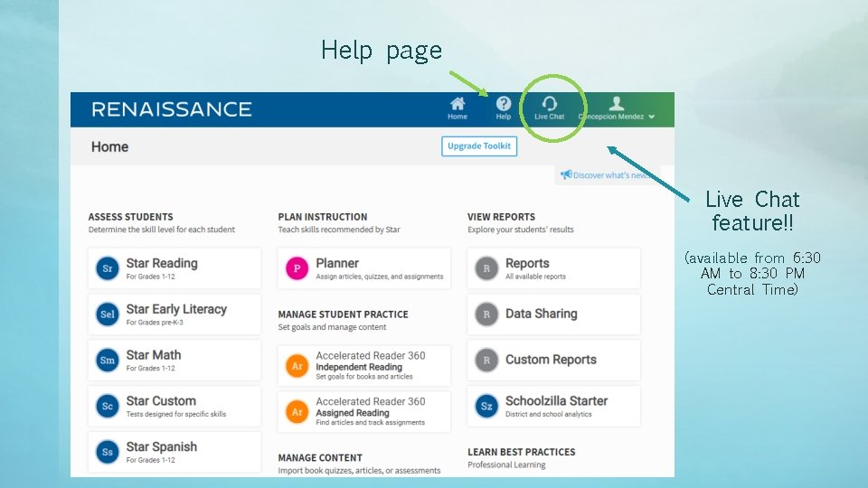Open Star Early Literacy title
Image resolution: width=868 pixels, height=488 pixels.
click(x=176, y=309)
